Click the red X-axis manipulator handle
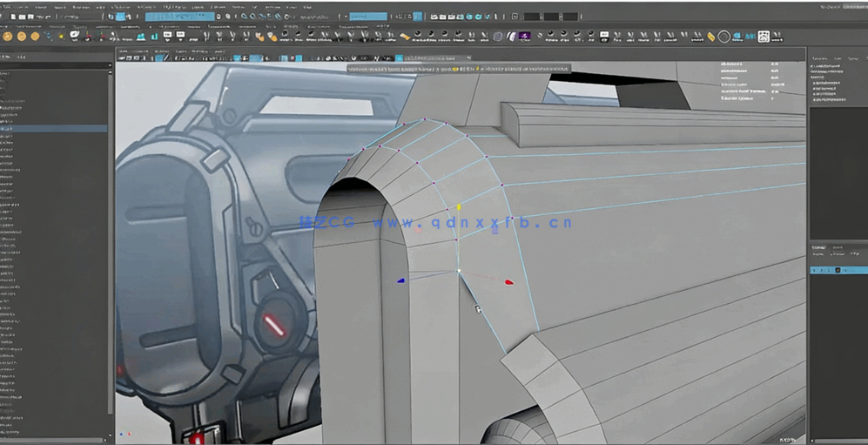868x445 pixels. [509, 282]
